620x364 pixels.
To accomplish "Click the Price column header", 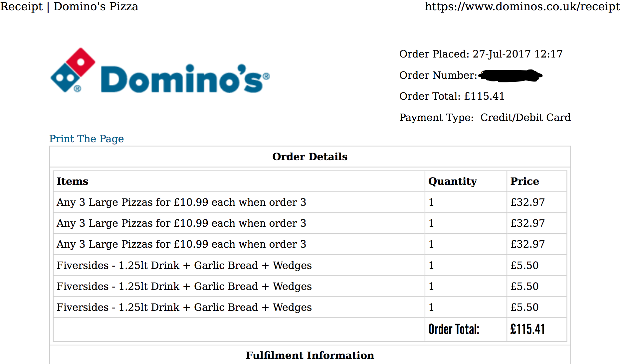I will (524, 181).
